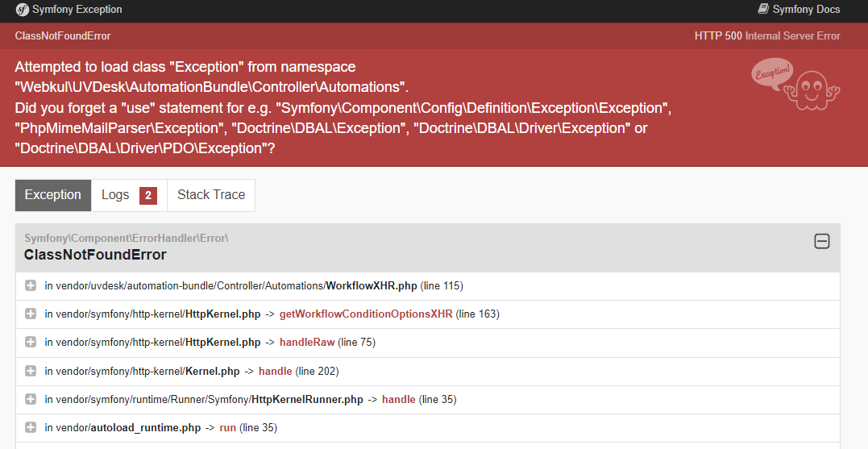Open the Symfony Docs link
Screen dimensions: 868x449
coord(806,10)
